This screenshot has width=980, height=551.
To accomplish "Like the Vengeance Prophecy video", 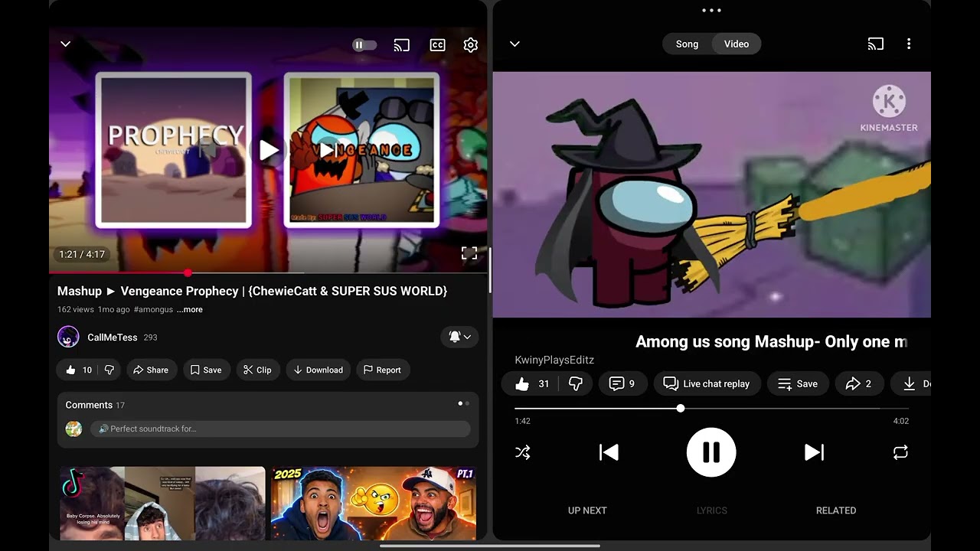I will 78,370.
